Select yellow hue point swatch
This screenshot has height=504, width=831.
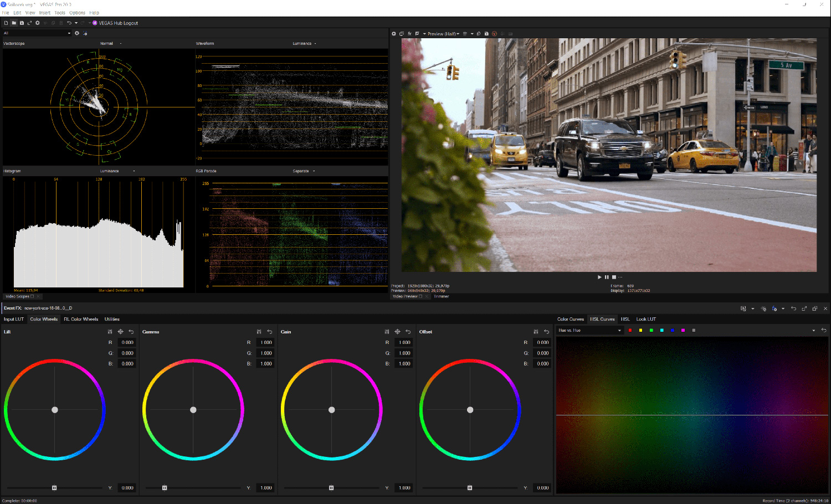[640, 330]
